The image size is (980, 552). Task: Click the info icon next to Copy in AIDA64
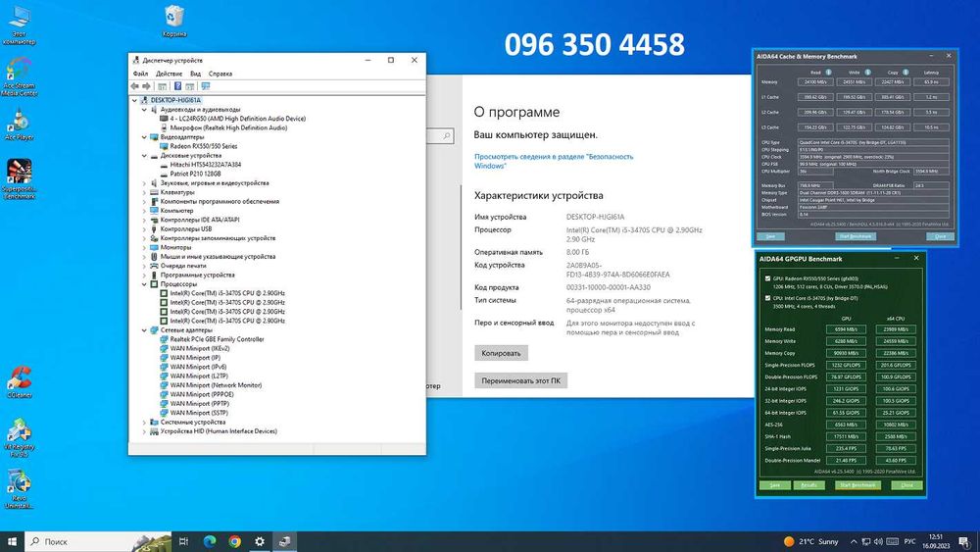906,73
